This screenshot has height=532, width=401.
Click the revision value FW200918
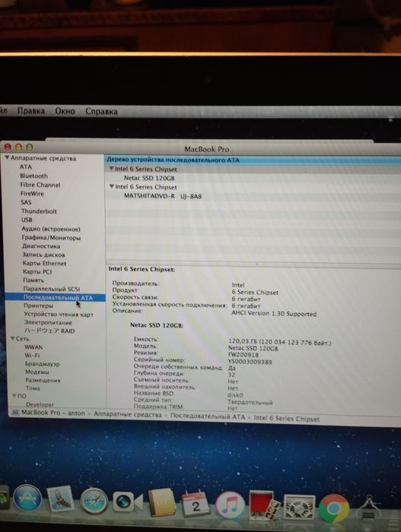coord(243,355)
